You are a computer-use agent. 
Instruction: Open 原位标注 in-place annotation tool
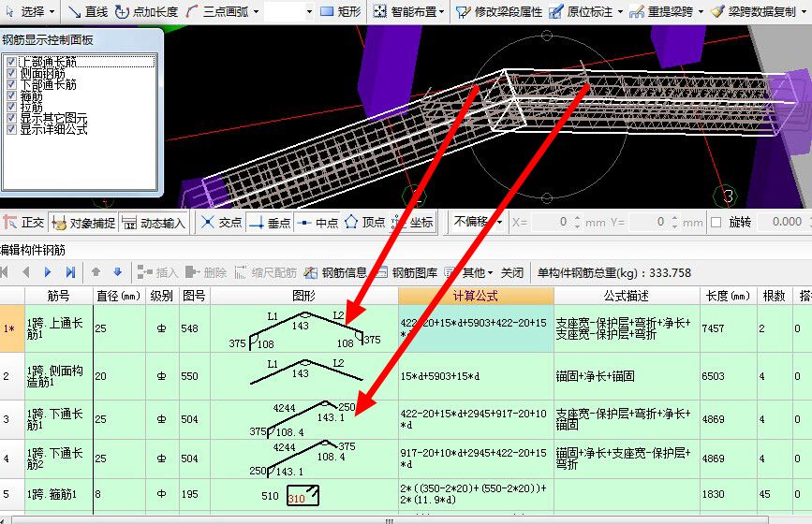(581, 11)
